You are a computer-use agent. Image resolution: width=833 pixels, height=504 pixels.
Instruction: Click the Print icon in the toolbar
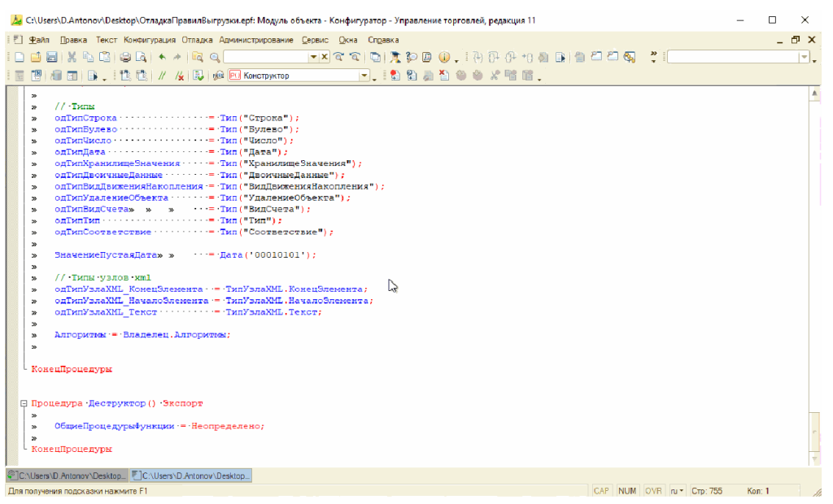tap(125, 58)
